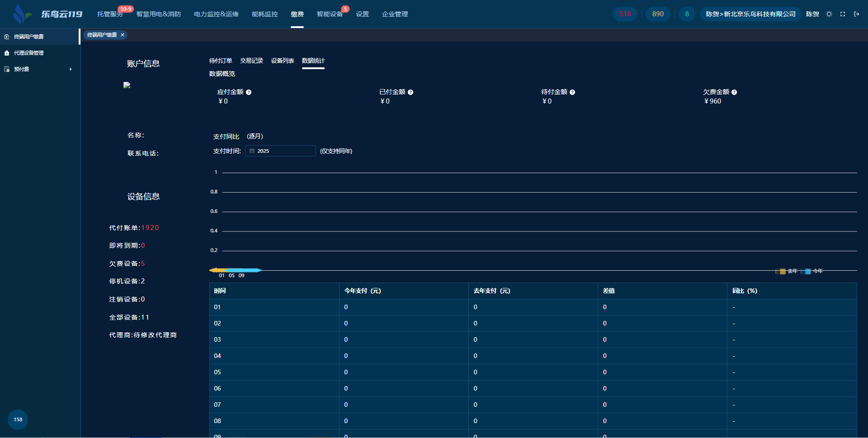Click help icon beside 应付金额
Screen dimensions: 868x438
tap(249, 92)
